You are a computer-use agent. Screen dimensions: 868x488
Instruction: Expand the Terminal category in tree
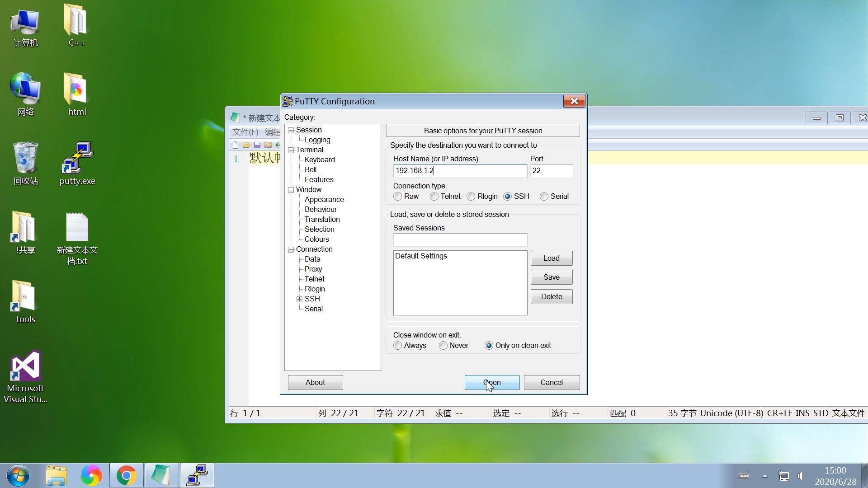pos(290,149)
